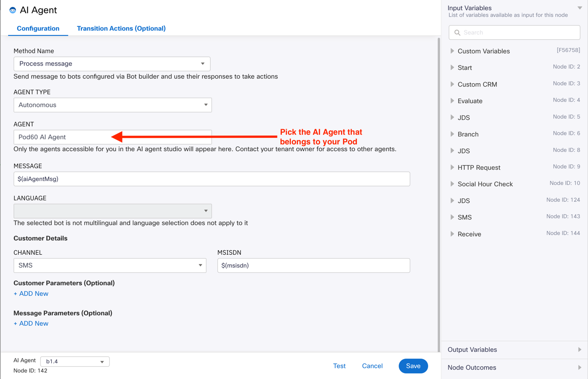Click the search magnifier icon
The image size is (588, 379).
click(457, 32)
